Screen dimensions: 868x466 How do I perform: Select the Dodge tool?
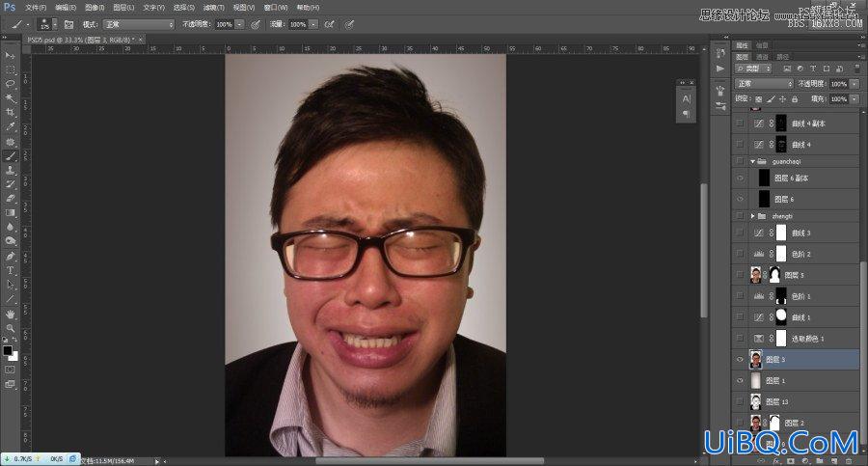[10, 240]
